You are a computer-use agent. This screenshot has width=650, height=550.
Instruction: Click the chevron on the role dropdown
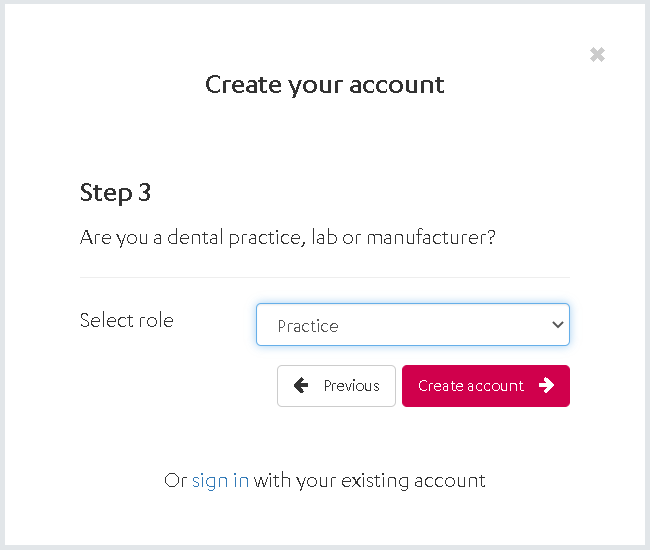[x=557, y=325]
